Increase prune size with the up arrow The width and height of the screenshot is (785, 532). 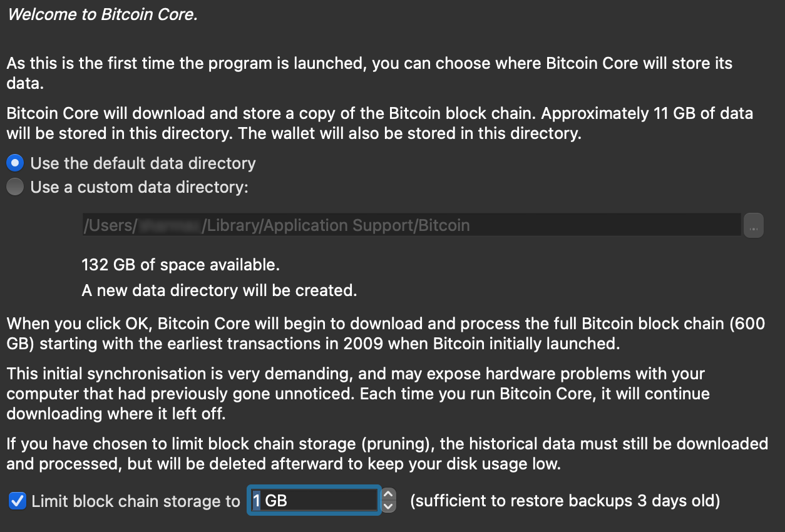pos(389,494)
